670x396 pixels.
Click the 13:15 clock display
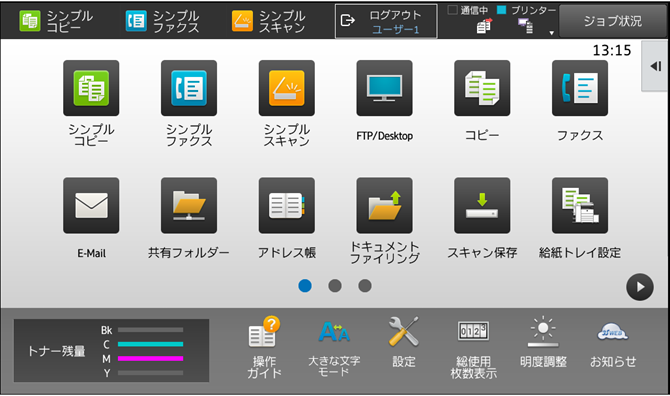[x=612, y=50]
